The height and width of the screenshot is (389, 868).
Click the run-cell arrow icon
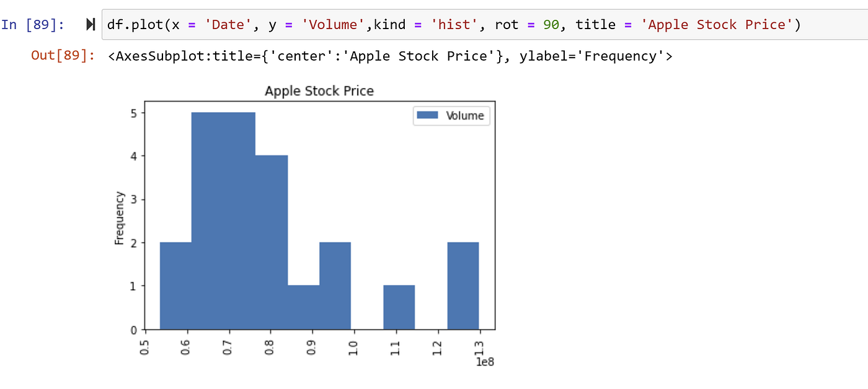point(90,24)
